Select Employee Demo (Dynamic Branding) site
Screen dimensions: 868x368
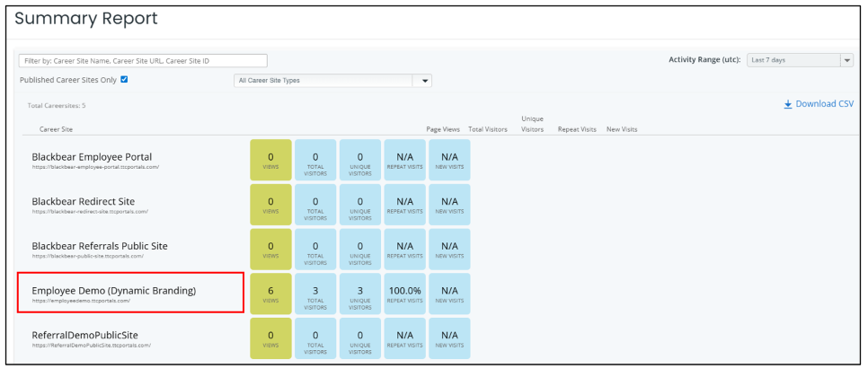[x=113, y=291]
